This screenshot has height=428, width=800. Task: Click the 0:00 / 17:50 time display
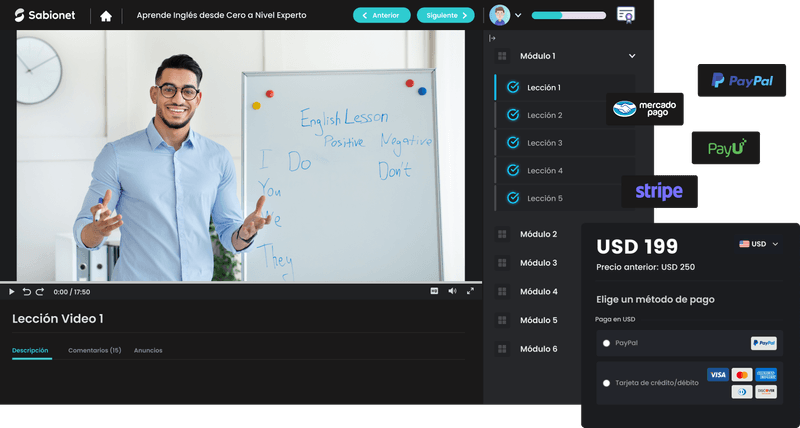[72, 292]
